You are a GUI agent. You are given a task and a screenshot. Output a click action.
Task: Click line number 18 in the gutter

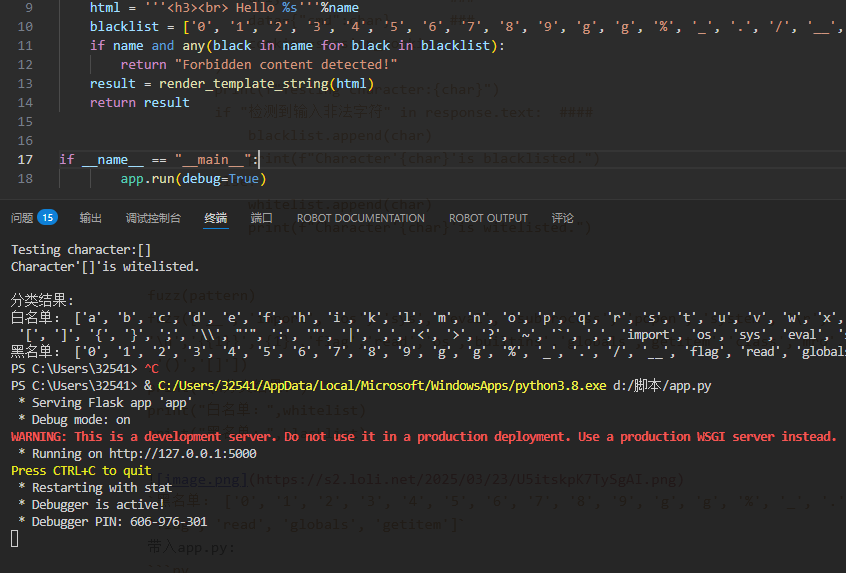[25, 178]
